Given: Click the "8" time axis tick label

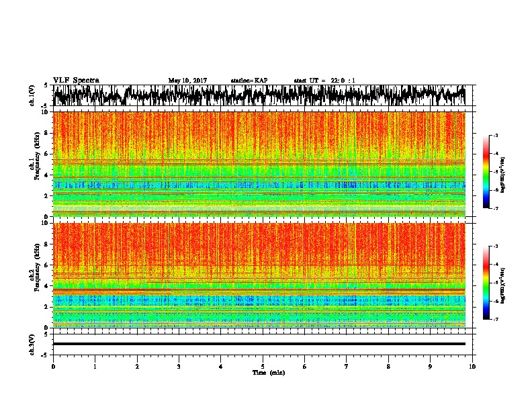Looking at the screenshot, I should tap(388, 367).
